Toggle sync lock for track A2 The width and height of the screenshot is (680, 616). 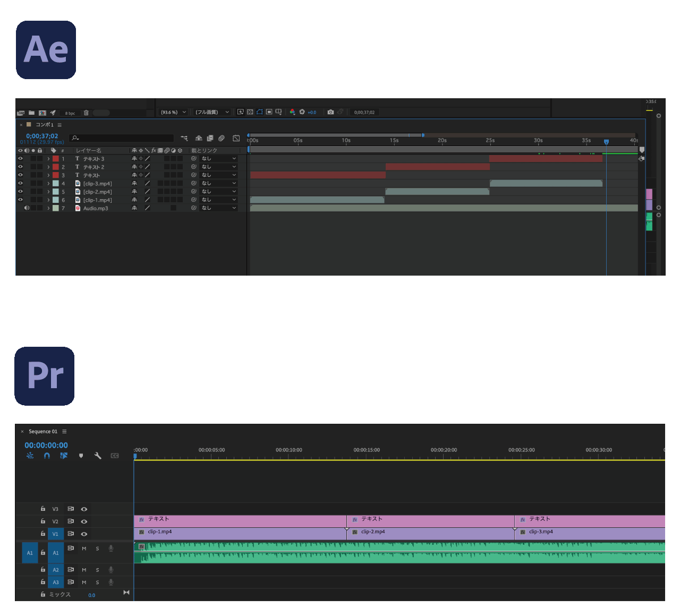[x=71, y=569]
